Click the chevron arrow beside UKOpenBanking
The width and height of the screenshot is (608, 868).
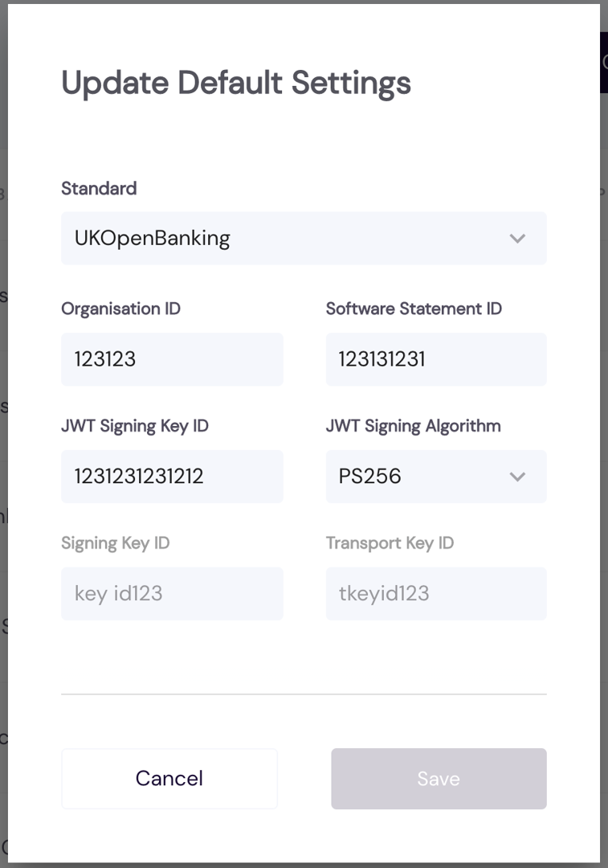click(517, 239)
